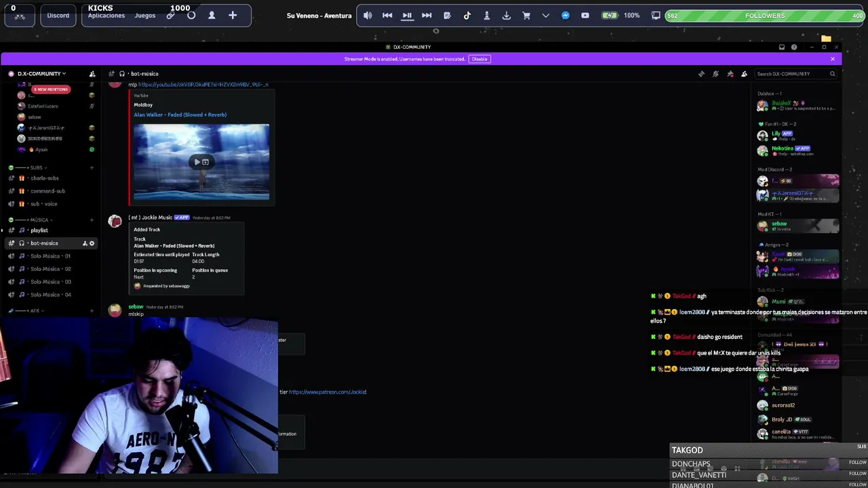Click the Followers progress bar

tap(765, 16)
